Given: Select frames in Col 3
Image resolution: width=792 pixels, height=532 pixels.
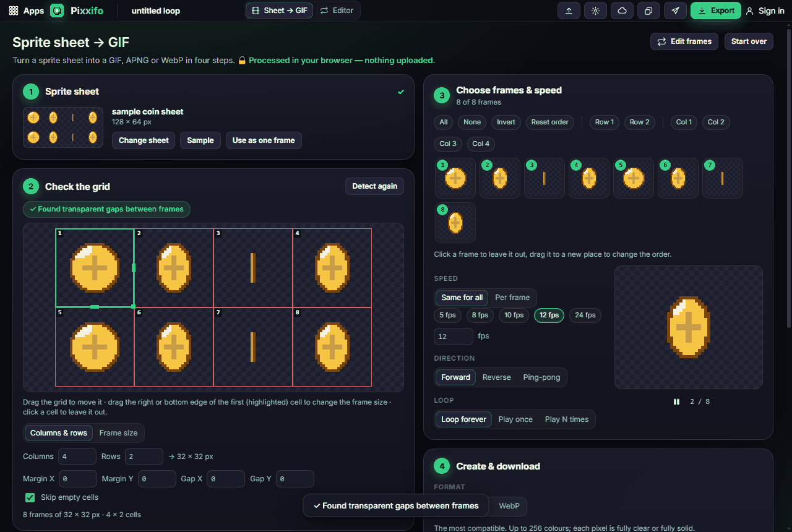Looking at the screenshot, I should [448, 144].
